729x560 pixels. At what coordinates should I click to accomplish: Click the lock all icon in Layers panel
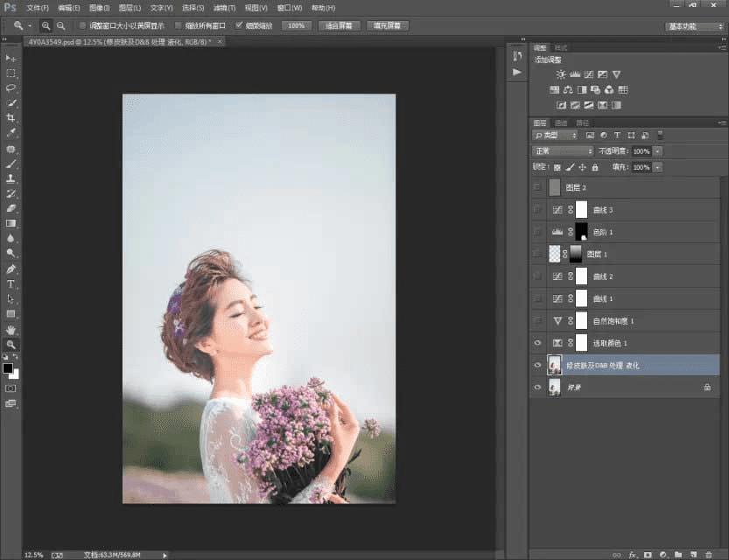pyautogui.click(x=595, y=167)
